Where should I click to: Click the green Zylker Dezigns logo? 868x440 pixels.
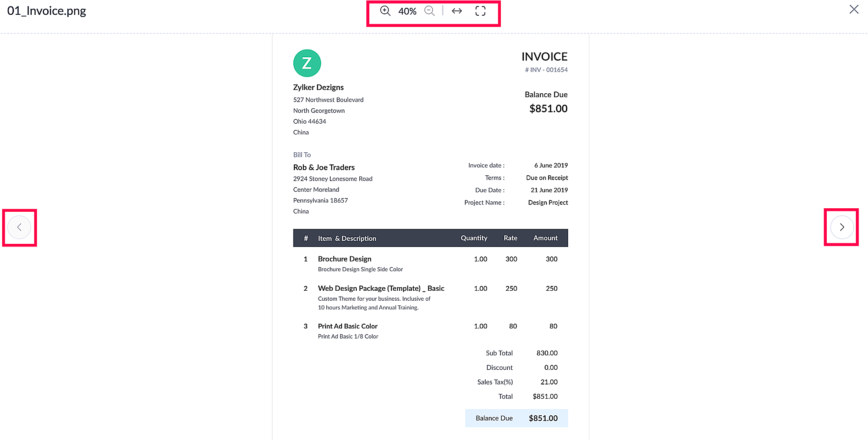307,63
